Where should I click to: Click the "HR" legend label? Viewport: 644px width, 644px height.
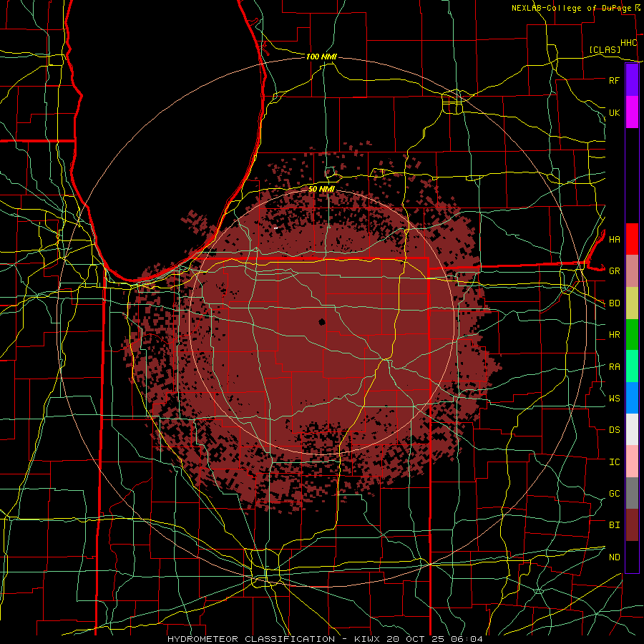[614, 335]
